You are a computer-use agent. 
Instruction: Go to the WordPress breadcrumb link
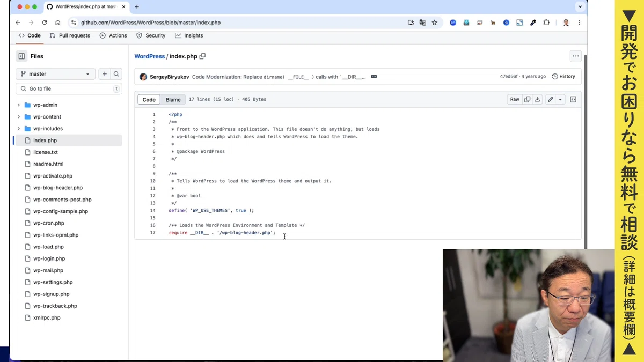(x=150, y=56)
